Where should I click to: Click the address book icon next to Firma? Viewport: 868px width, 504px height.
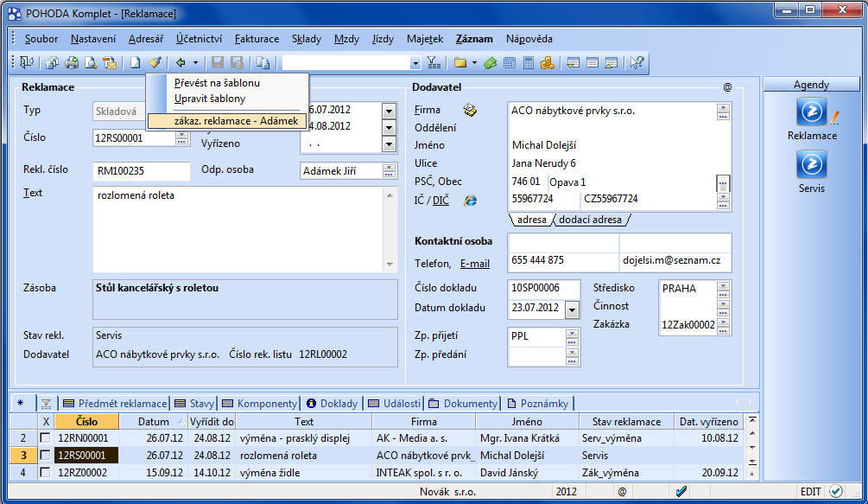tap(470, 110)
